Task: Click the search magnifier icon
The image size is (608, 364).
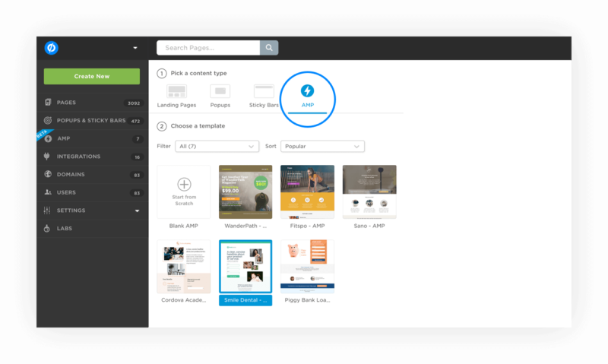Action: click(x=269, y=48)
